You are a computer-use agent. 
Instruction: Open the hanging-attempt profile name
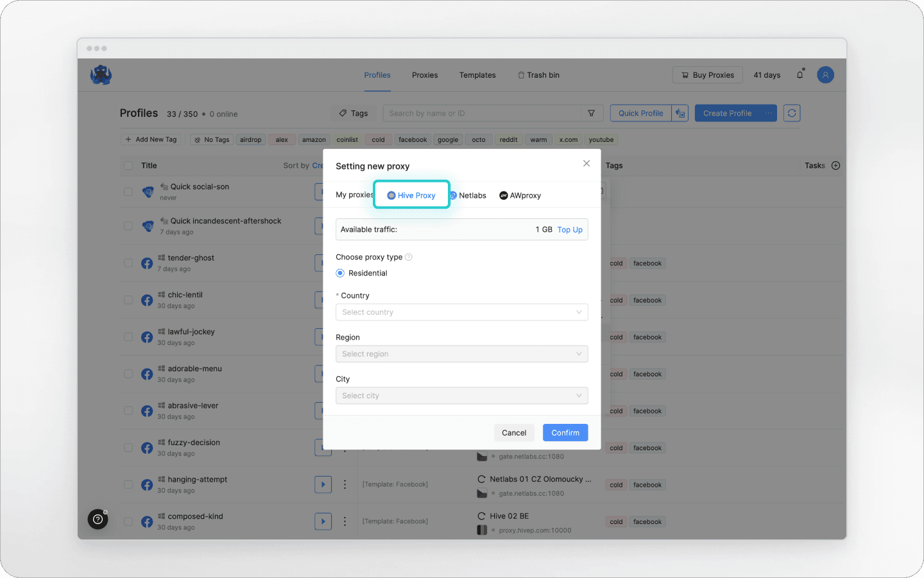198,479
